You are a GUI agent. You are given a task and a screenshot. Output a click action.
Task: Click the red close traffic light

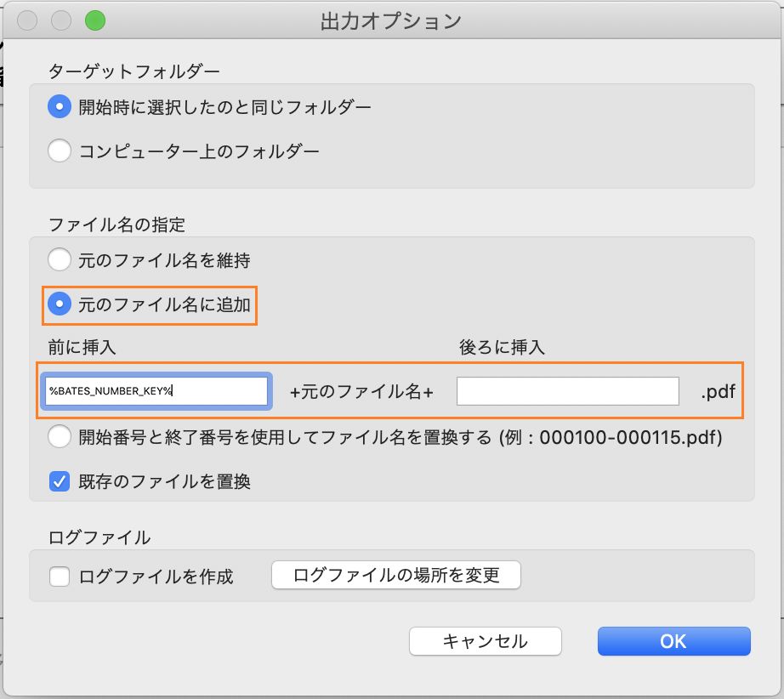(x=26, y=19)
